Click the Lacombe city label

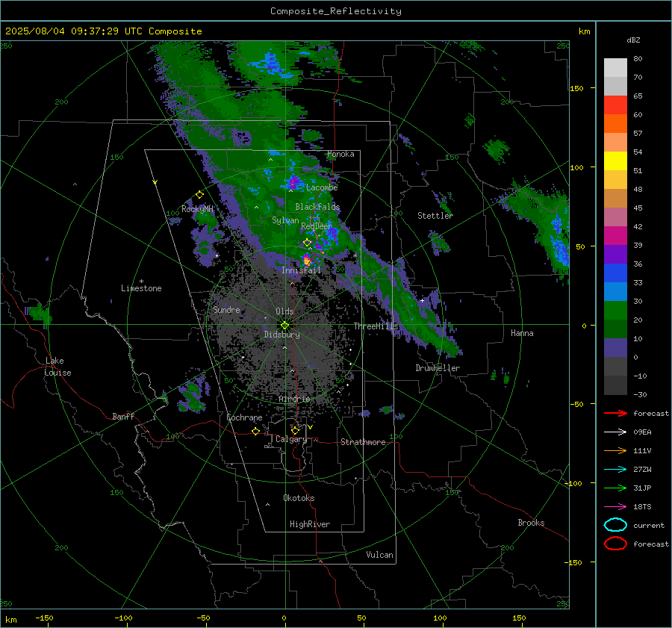(x=322, y=187)
